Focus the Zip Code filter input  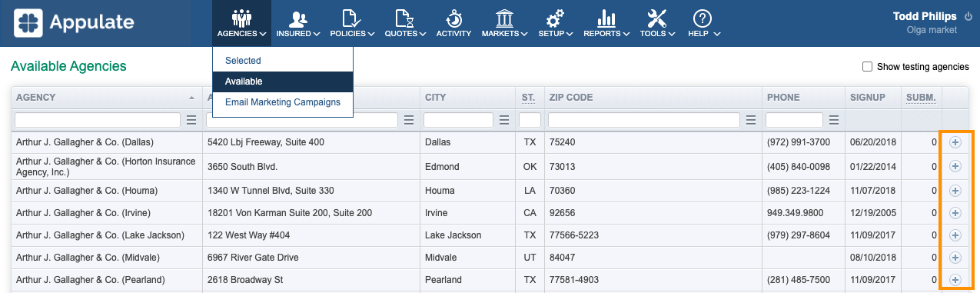pyautogui.click(x=644, y=120)
